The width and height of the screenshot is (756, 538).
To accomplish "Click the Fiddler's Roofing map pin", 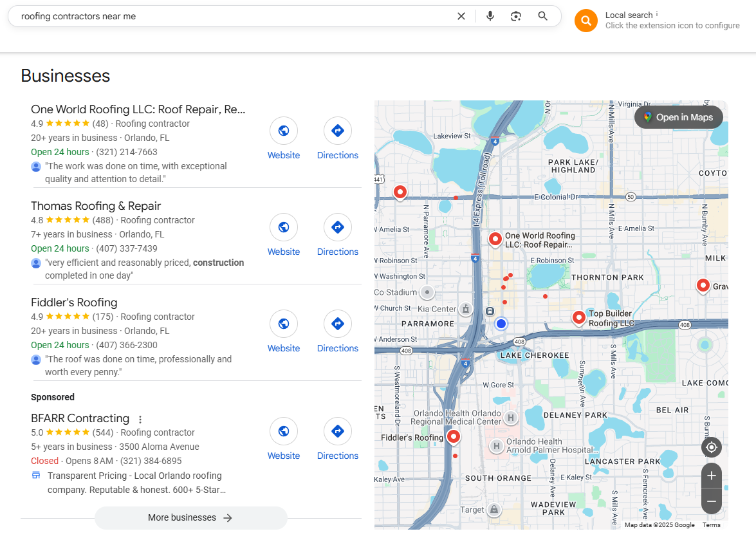I will 454,437.
